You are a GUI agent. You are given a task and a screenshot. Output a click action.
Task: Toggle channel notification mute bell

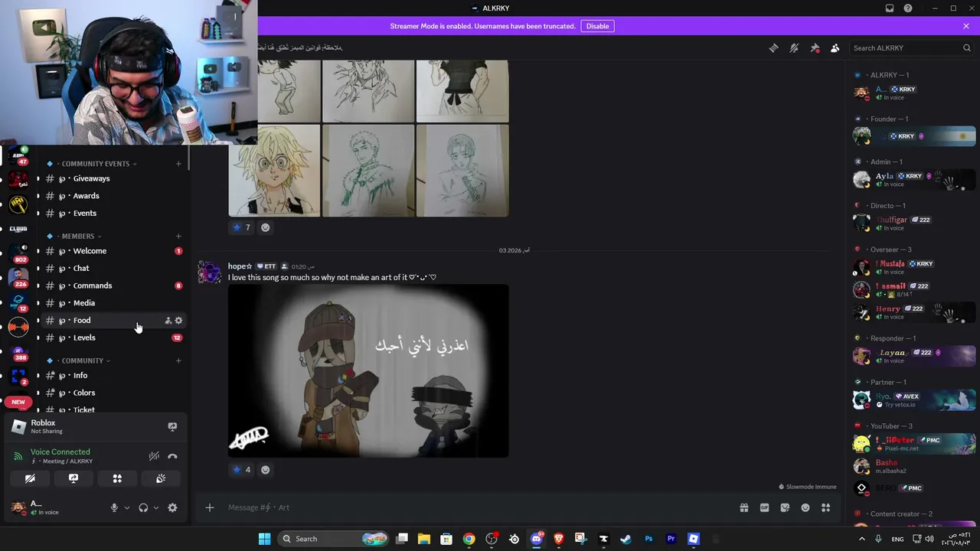click(794, 48)
